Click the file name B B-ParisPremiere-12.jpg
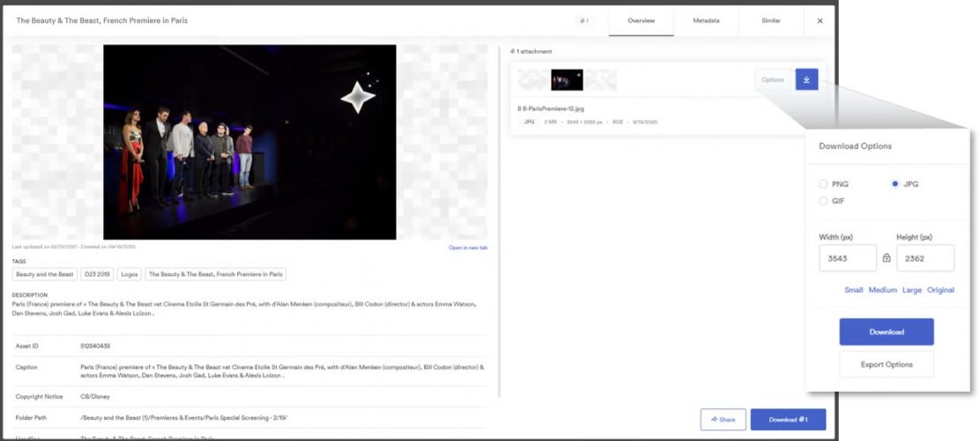Screen dimensions: 980x441 [x=551, y=108]
